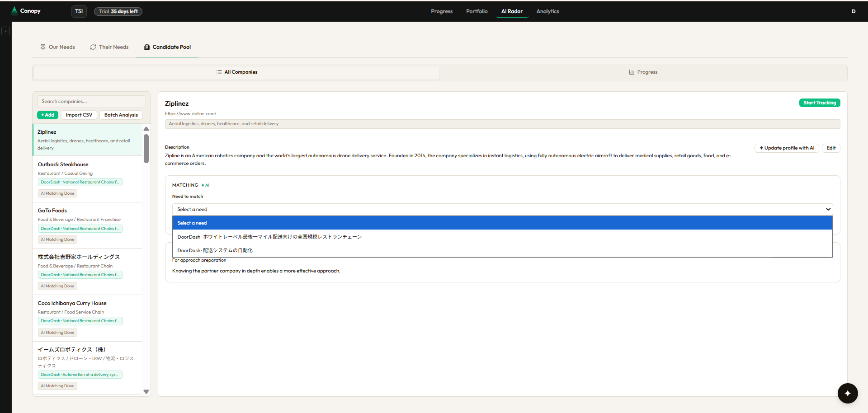This screenshot has height=413, width=868.
Task: Click the All Companies list icon
Action: pos(219,72)
